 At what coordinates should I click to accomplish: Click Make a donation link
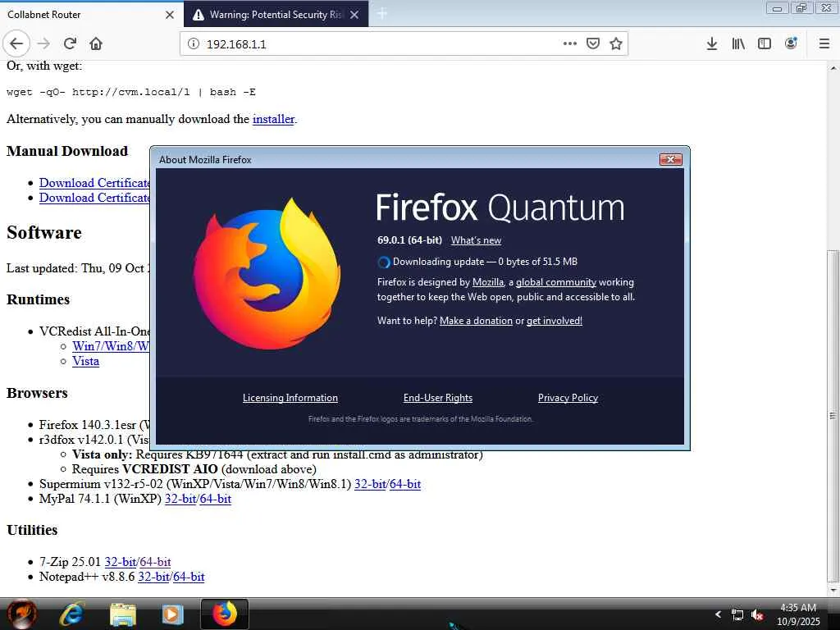pyautogui.click(x=476, y=321)
